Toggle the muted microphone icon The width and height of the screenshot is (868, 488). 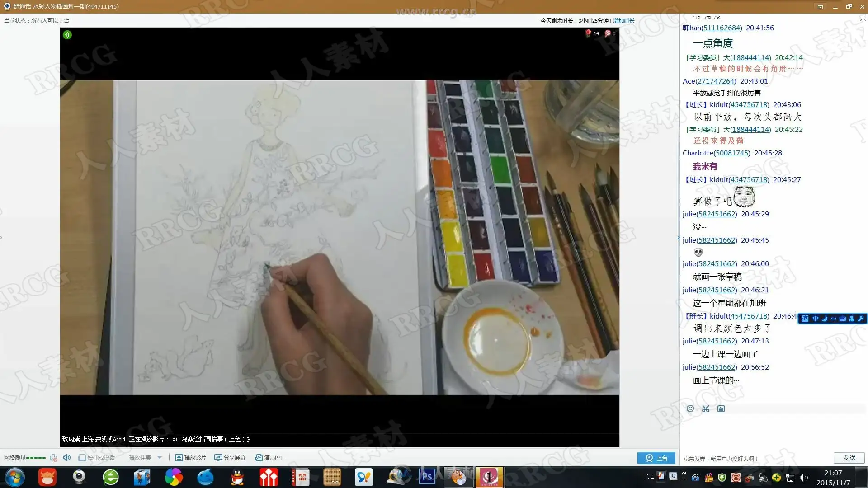pos(53,457)
